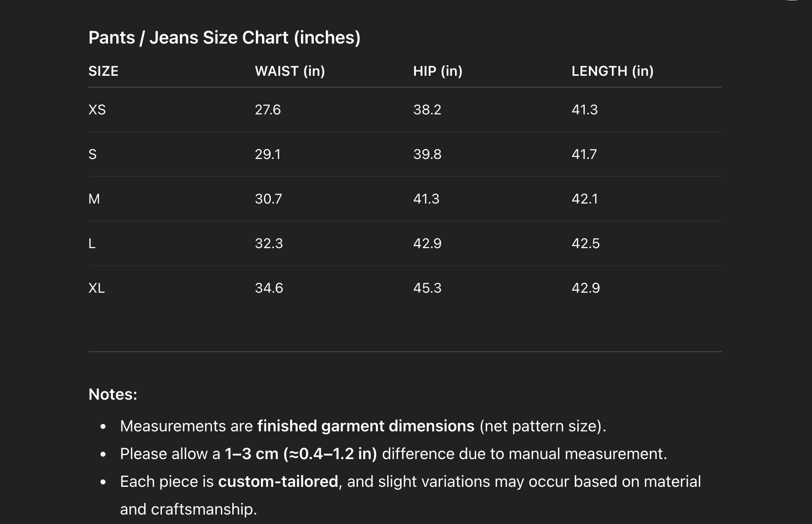Click the Notes: heading
Image resolution: width=812 pixels, height=524 pixels.
pyautogui.click(x=113, y=394)
